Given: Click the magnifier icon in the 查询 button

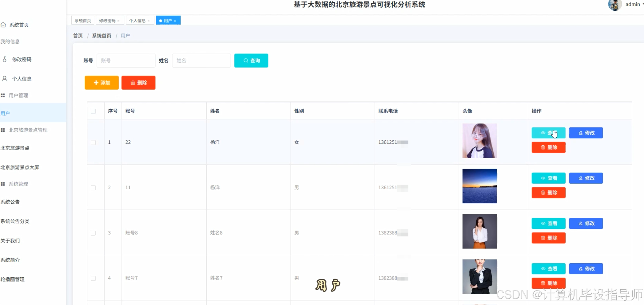Looking at the screenshot, I should pyautogui.click(x=245, y=61).
